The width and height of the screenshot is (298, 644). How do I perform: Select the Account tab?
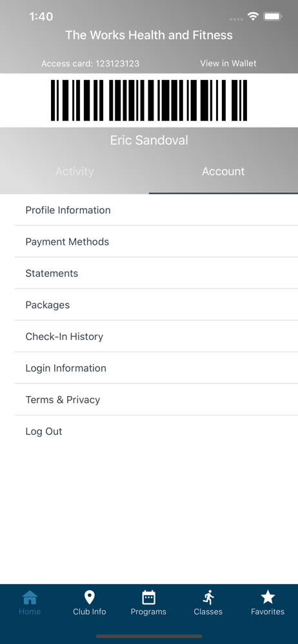[x=223, y=171]
